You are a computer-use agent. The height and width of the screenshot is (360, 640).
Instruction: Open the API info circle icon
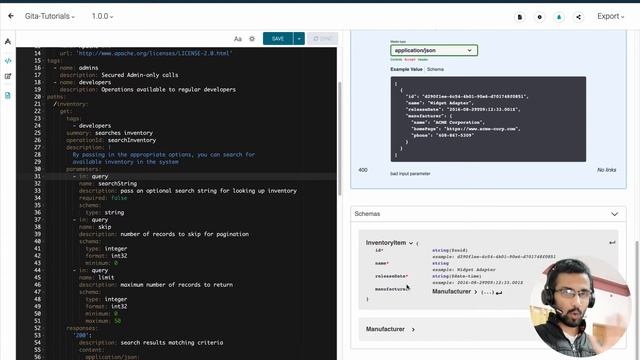click(539, 17)
